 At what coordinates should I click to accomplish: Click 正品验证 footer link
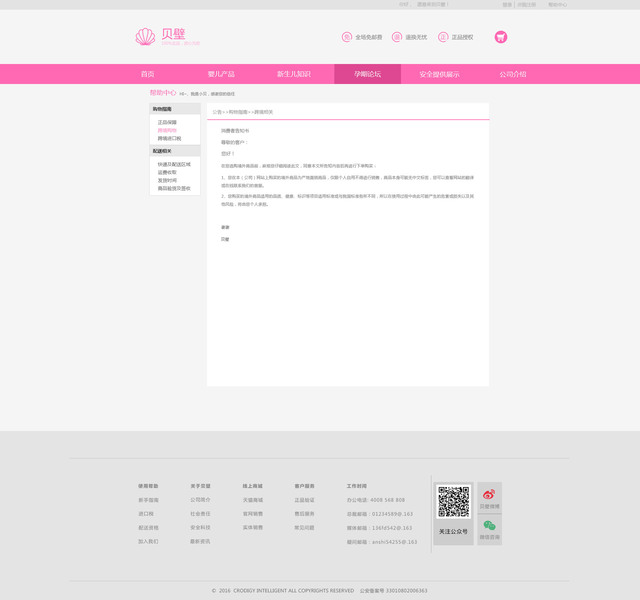point(304,500)
